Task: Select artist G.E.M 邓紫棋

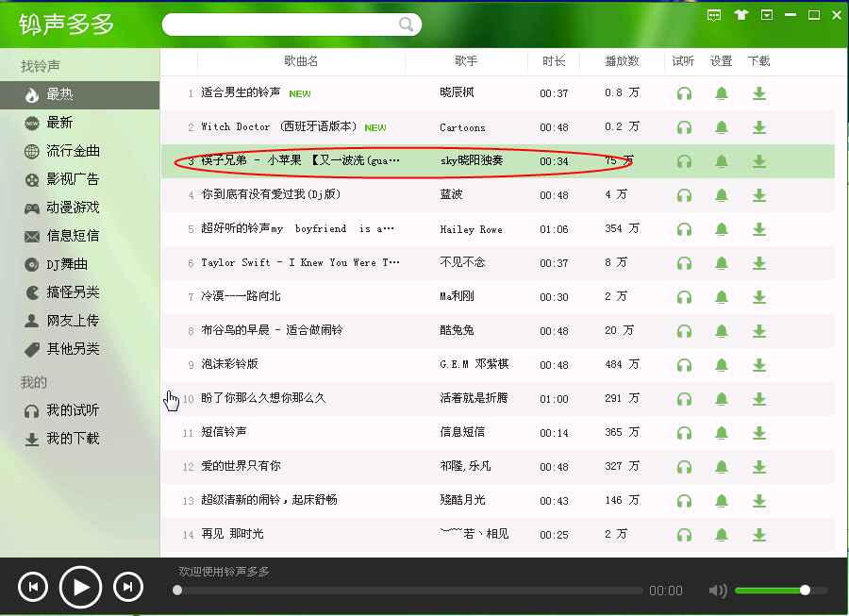Action: click(474, 364)
